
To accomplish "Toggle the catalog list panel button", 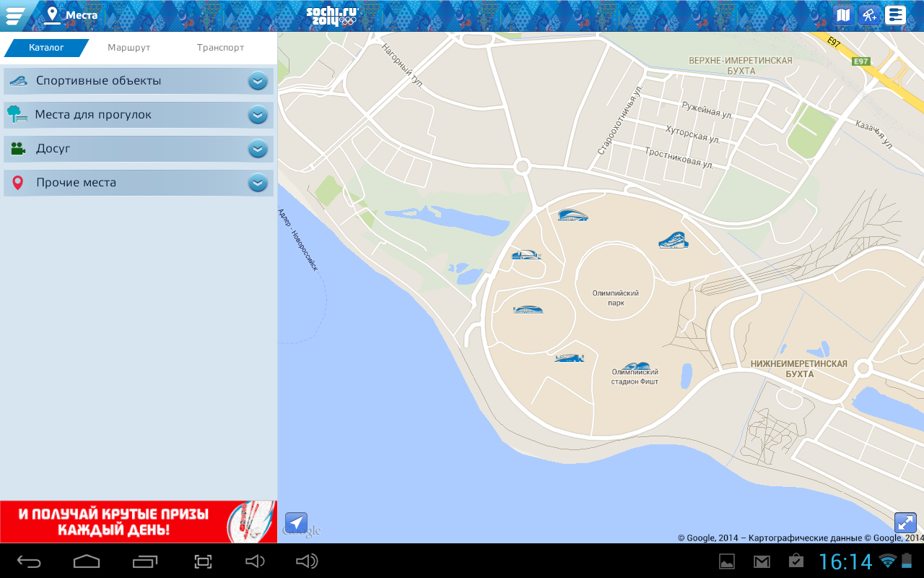I will point(896,15).
